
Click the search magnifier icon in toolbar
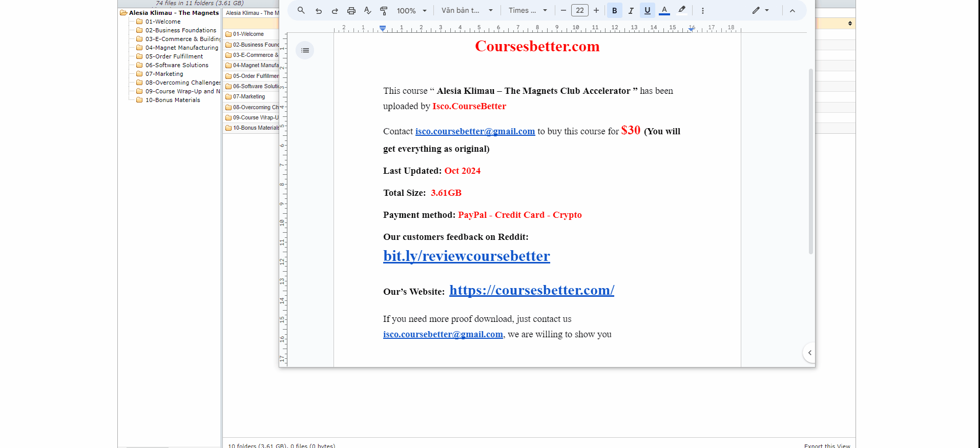tap(301, 10)
